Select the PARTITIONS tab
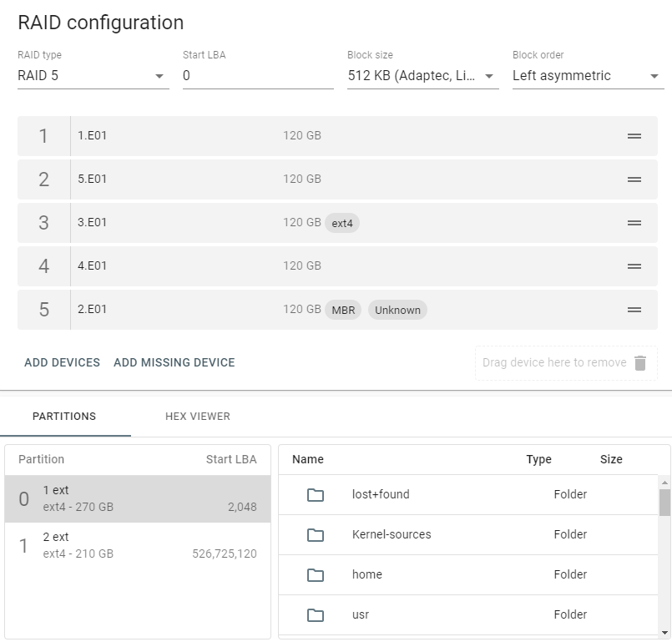672x642 pixels. tap(64, 416)
